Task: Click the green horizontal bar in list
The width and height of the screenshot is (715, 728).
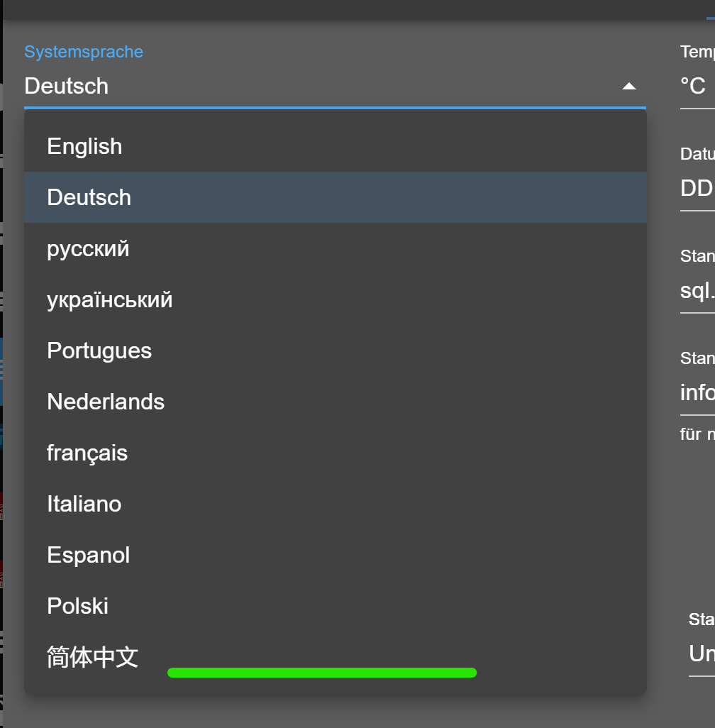Action: coord(322,673)
